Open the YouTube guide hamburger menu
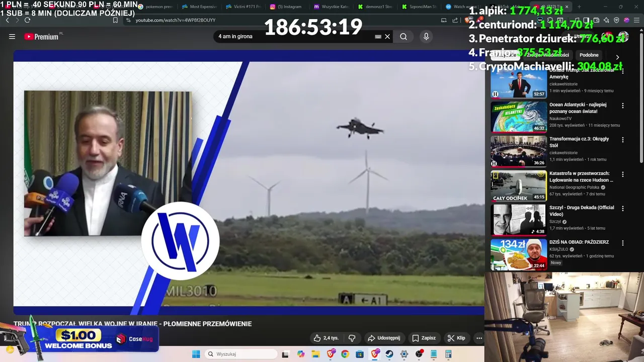Viewport: 644px width, 362px height. tap(12, 36)
